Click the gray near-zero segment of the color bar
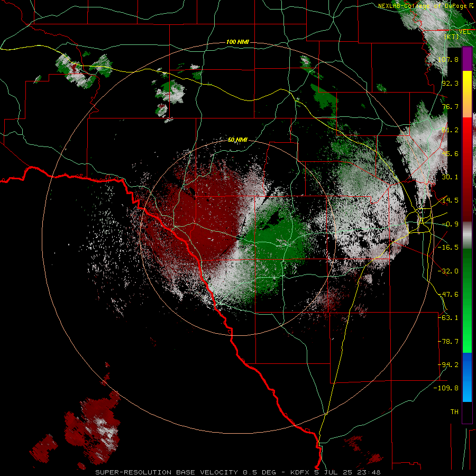 point(467,235)
